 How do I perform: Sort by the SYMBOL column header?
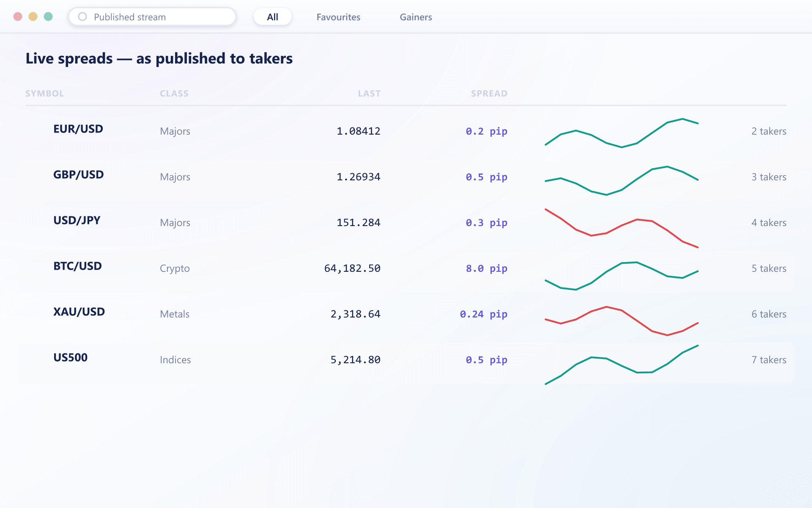pos(44,94)
